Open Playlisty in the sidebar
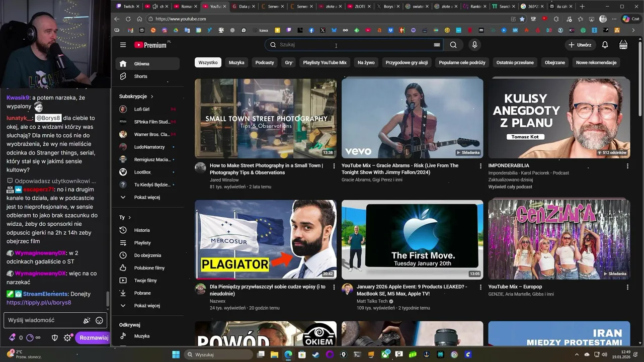 click(x=148, y=243)
